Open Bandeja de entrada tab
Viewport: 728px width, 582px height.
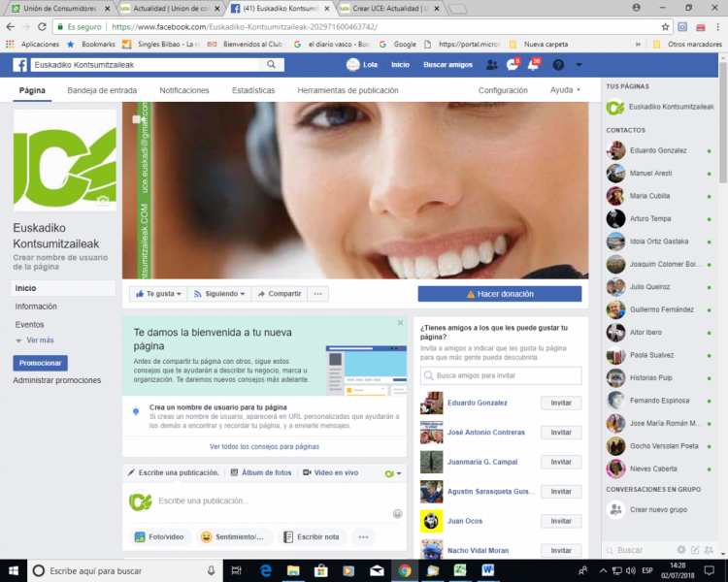102,90
